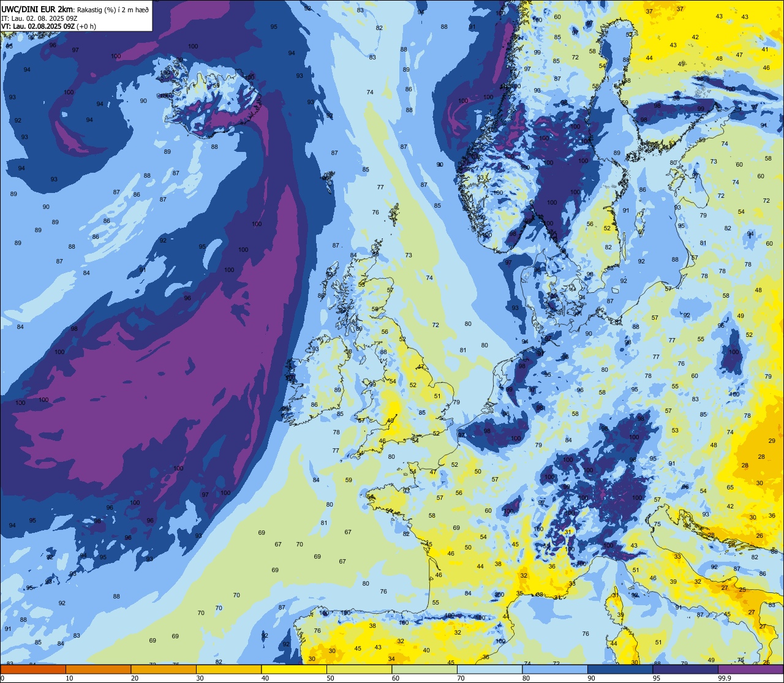This screenshot has width=784, height=683.
Task: Click the legend tick label '10'
Action: [69, 678]
